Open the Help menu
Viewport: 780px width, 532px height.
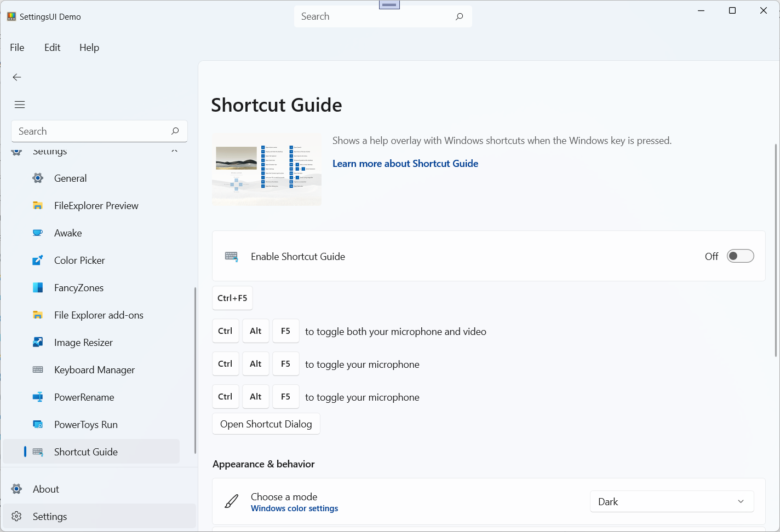89,48
